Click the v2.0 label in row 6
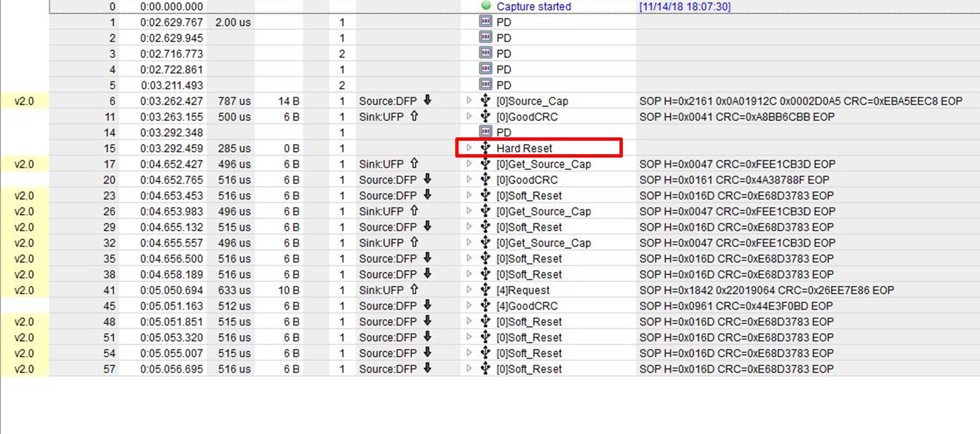This screenshot has height=434, width=980. click(x=24, y=101)
